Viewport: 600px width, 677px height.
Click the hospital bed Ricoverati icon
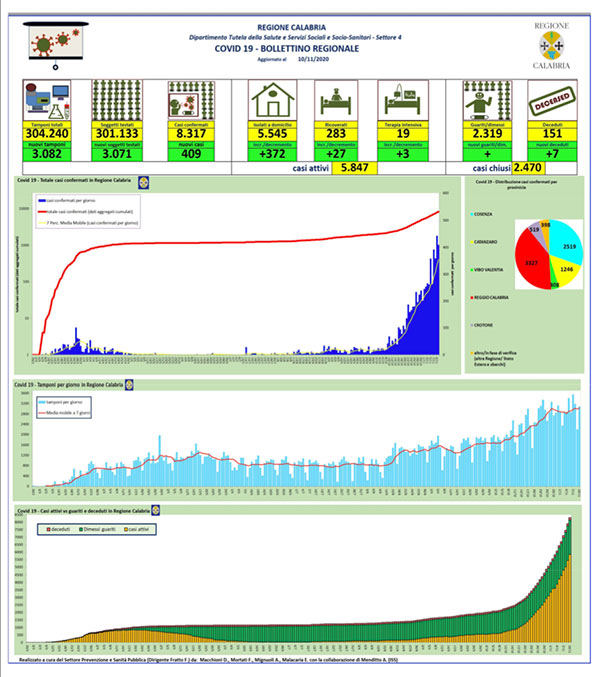coord(336,100)
